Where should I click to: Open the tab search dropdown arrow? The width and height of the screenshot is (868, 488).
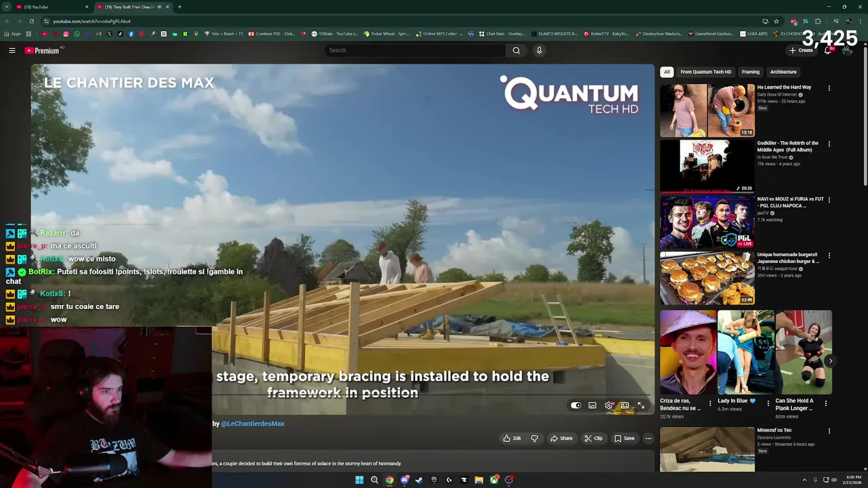[x=6, y=7]
